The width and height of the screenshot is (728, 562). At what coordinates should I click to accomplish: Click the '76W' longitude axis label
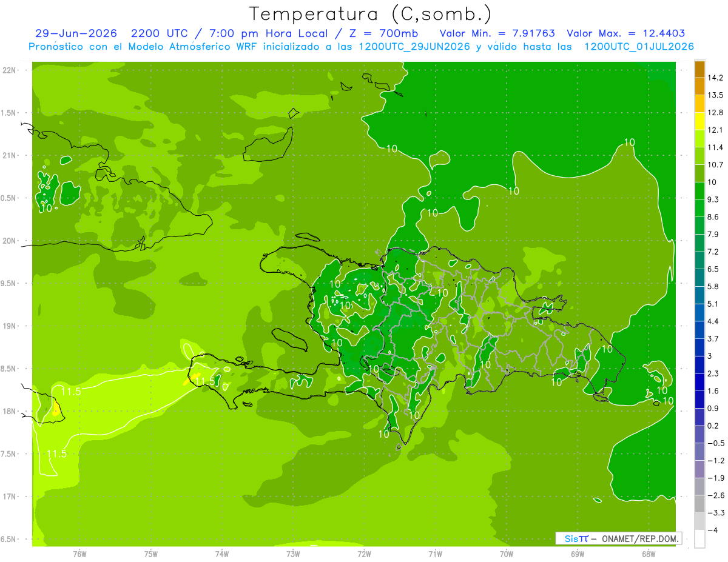tap(79, 554)
